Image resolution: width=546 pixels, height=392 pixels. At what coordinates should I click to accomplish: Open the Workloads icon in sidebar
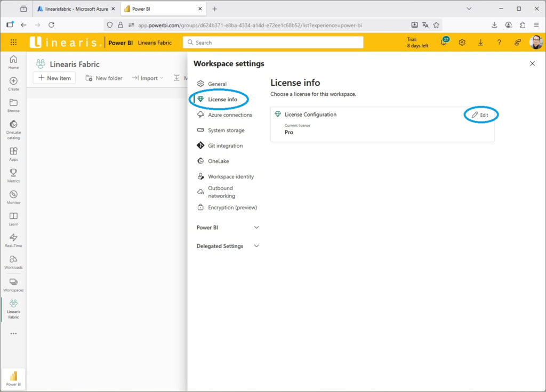(13, 262)
